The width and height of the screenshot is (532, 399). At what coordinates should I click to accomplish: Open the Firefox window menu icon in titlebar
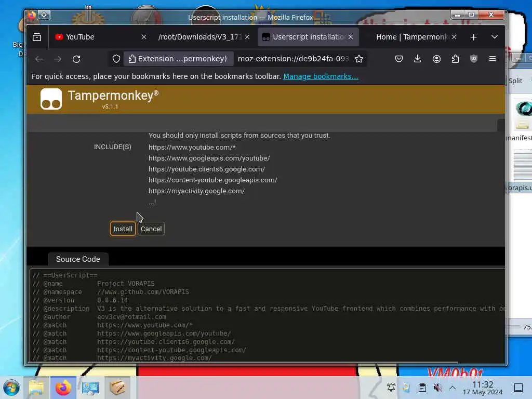coord(32,15)
